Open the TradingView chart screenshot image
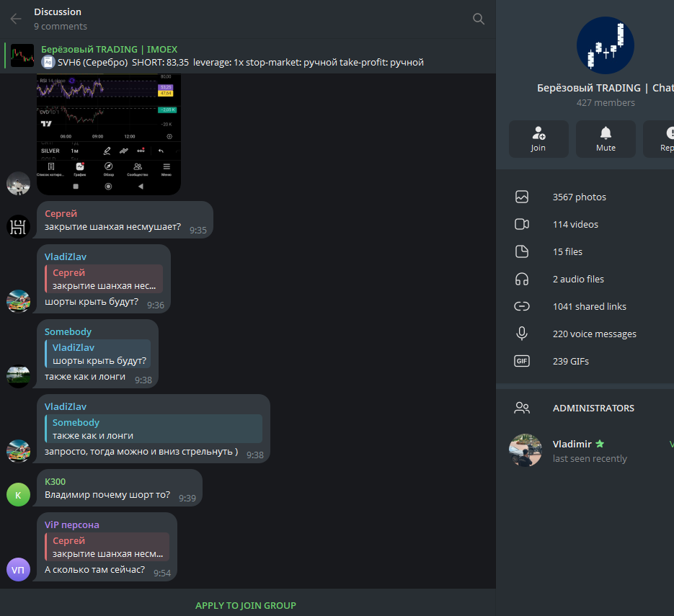Viewport: 674px width, 616px height. coord(109,134)
